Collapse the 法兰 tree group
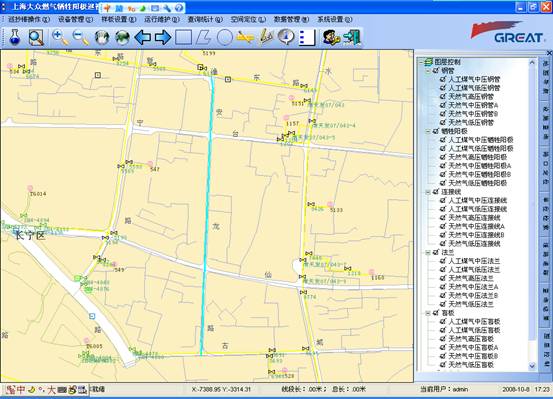This screenshot has height=399, width=553. [x=428, y=253]
